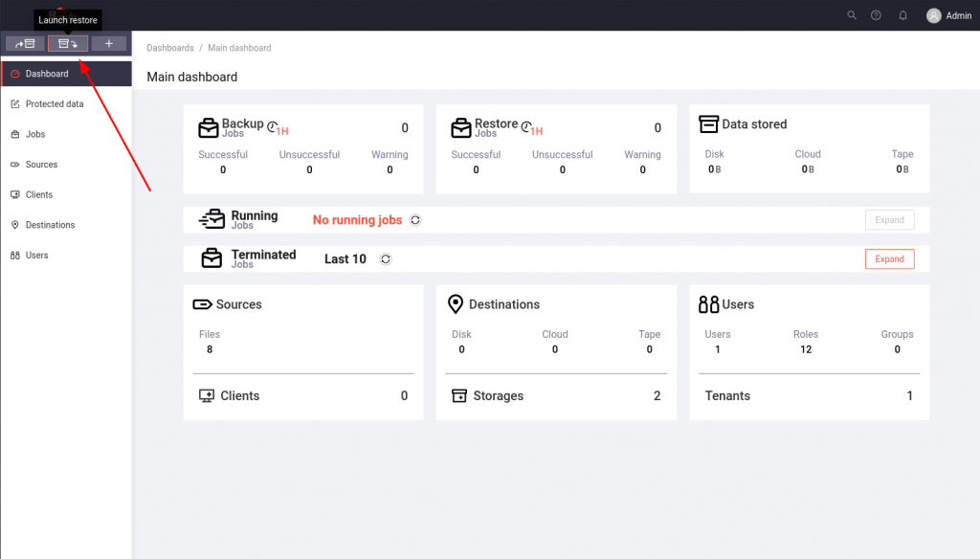Open notifications bell icon
The height and width of the screenshot is (559, 980).
click(902, 15)
